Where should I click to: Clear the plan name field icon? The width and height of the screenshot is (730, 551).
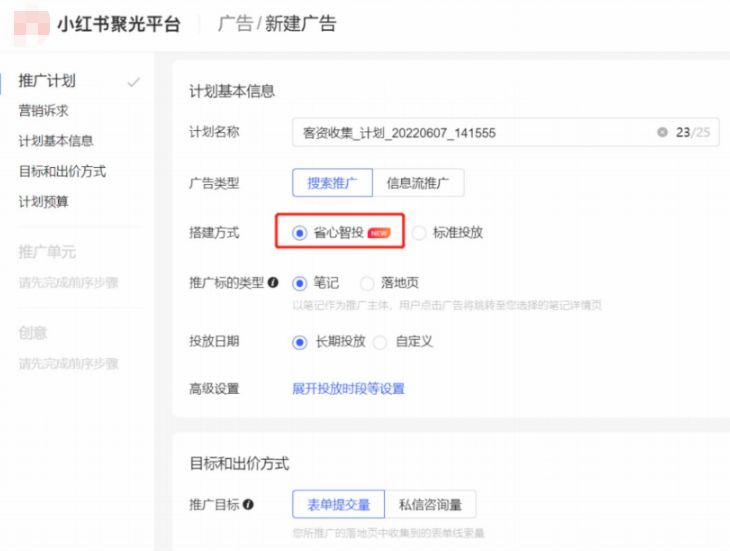662,132
